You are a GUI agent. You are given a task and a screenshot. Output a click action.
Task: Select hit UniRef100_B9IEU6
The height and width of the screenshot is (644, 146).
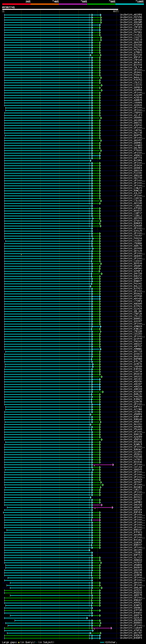[x=131, y=462]
